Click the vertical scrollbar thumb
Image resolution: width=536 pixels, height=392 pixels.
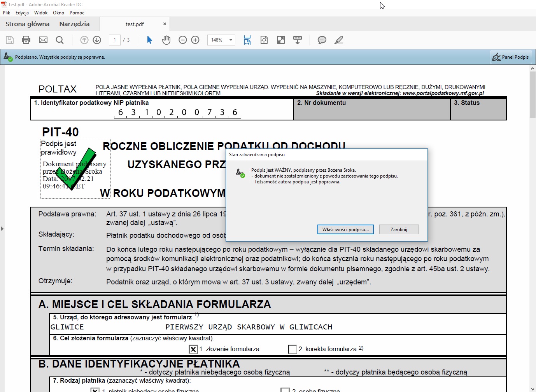click(532, 95)
